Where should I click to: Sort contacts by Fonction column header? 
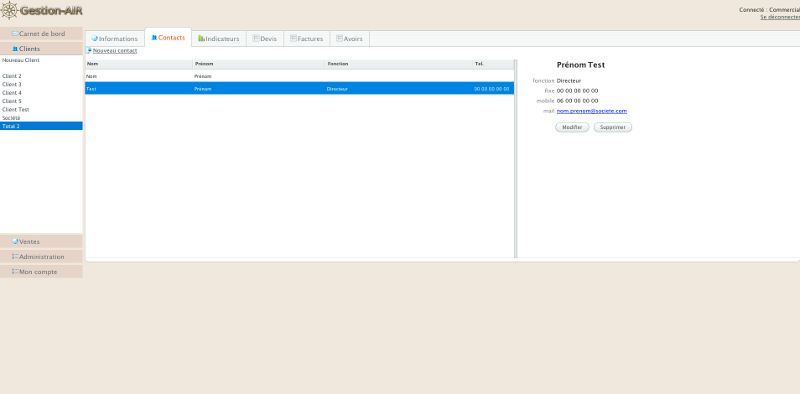[399, 64]
